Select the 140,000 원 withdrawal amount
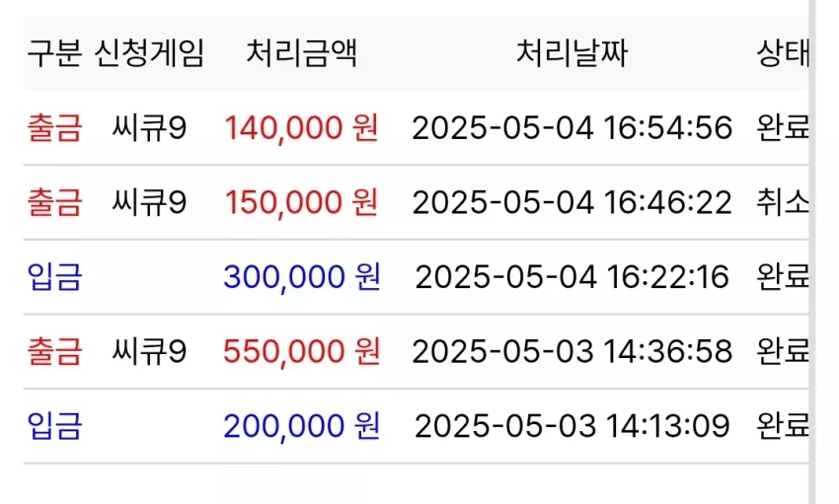This screenshot has width=839, height=504. 301,128
